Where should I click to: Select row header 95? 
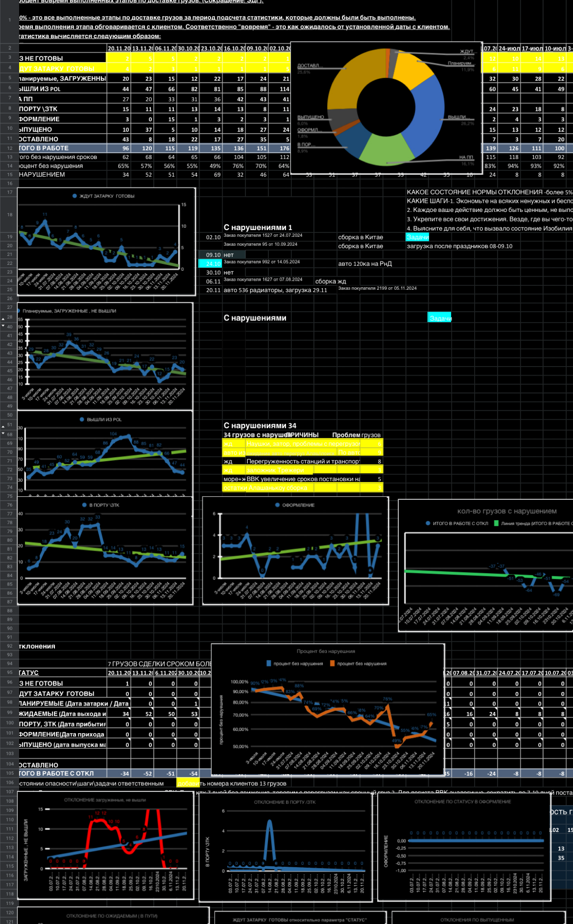pos(10,672)
